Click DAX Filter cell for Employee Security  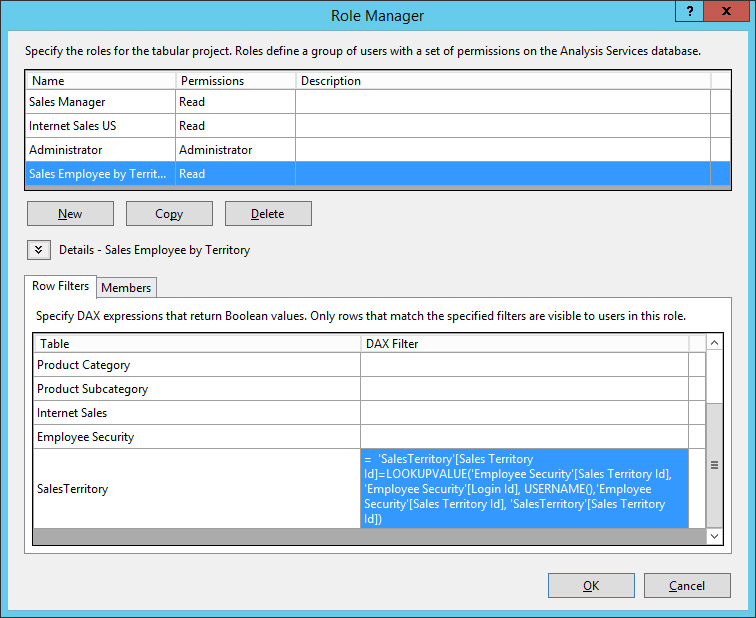(524, 437)
